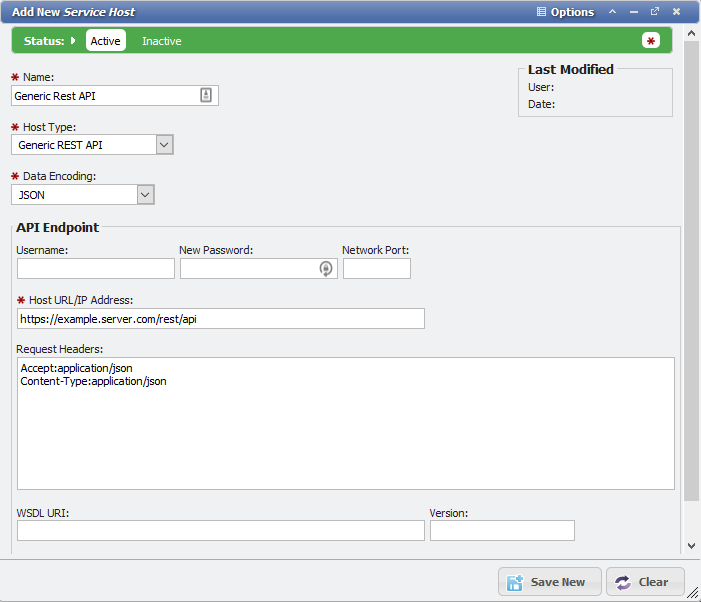Click the contact card icon in Name field
Screen dimensions: 701x602
[206, 96]
